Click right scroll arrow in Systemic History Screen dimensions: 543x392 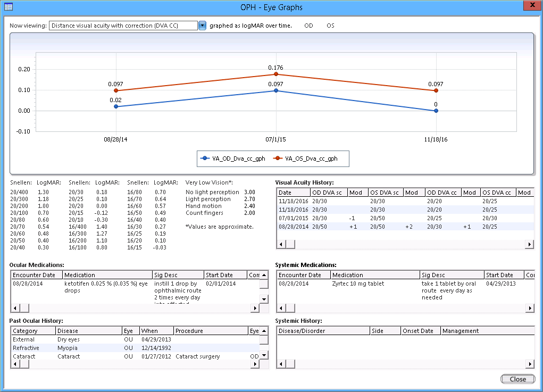coord(530,364)
